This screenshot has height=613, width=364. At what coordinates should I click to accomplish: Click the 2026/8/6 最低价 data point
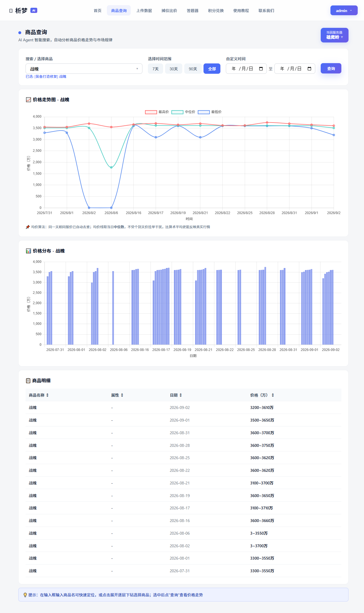click(x=111, y=208)
